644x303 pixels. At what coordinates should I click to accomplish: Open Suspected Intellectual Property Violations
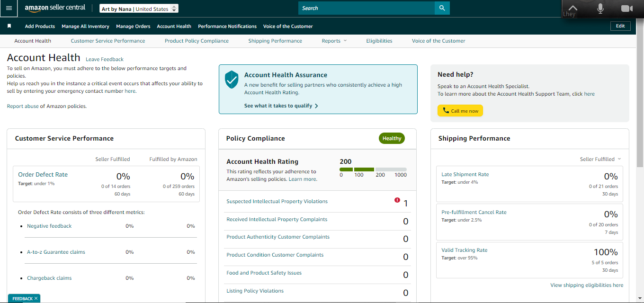pyautogui.click(x=277, y=201)
